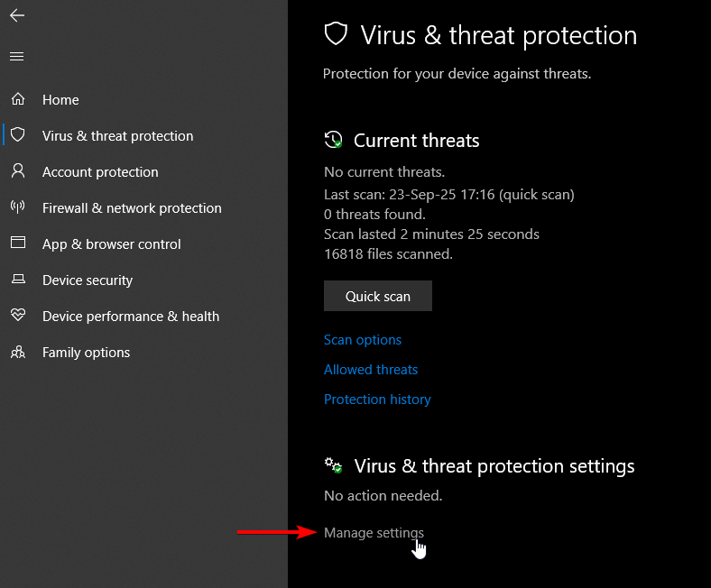This screenshot has height=588, width=711.
Task: View Allowed threats link
Action: [x=371, y=370]
